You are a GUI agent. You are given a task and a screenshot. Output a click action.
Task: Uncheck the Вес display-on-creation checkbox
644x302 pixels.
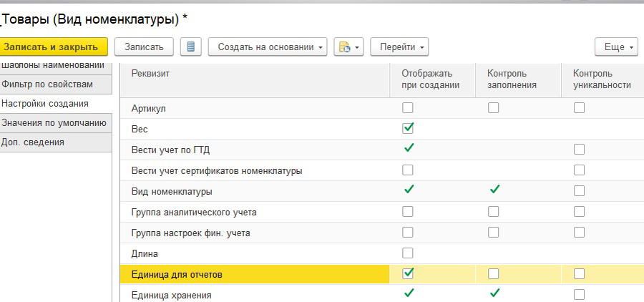[x=408, y=129]
